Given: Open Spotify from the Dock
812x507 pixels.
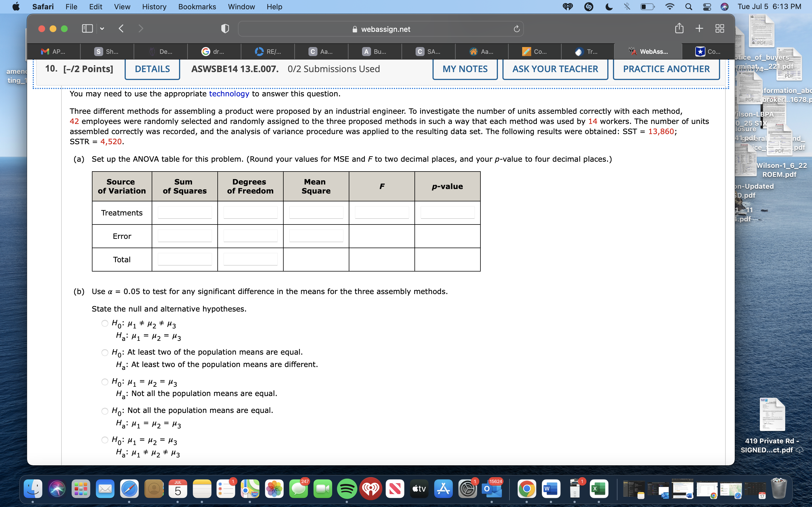Looking at the screenshot, I should 347,489.
